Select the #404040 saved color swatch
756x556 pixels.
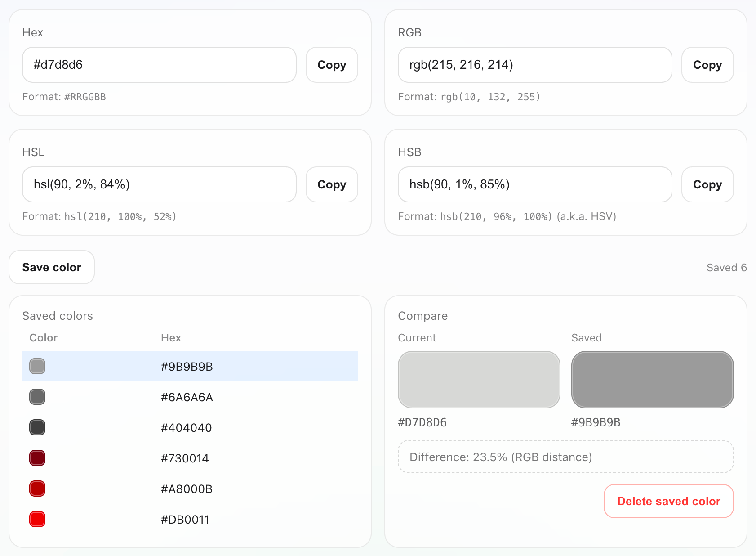tap(37, 427)
